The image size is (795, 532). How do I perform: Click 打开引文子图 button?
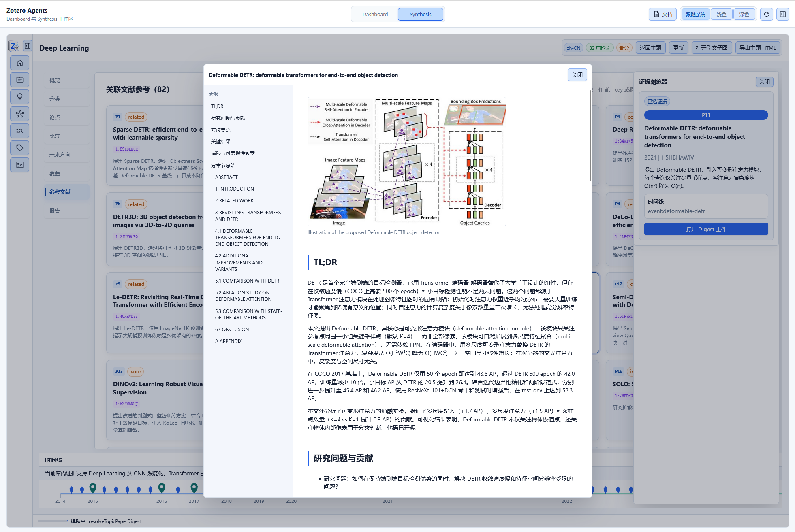pos(712,48)
